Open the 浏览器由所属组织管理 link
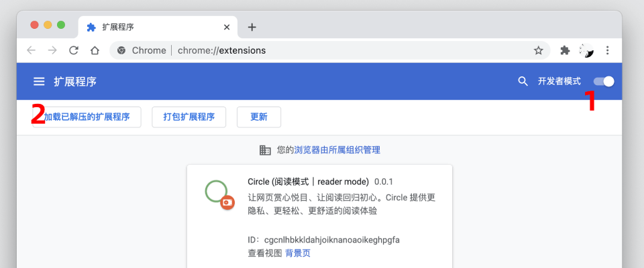Screen dimensions: 644x268 [x=337, y=150]
